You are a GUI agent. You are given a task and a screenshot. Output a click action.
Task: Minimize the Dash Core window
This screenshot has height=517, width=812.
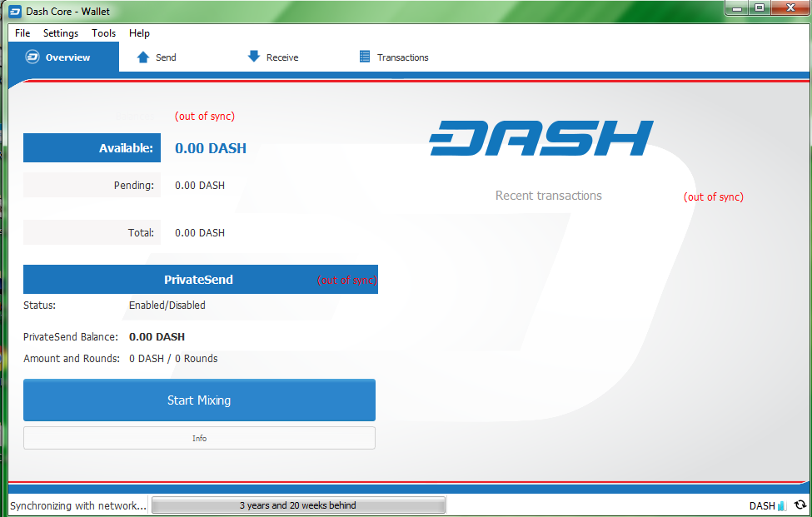738,8
